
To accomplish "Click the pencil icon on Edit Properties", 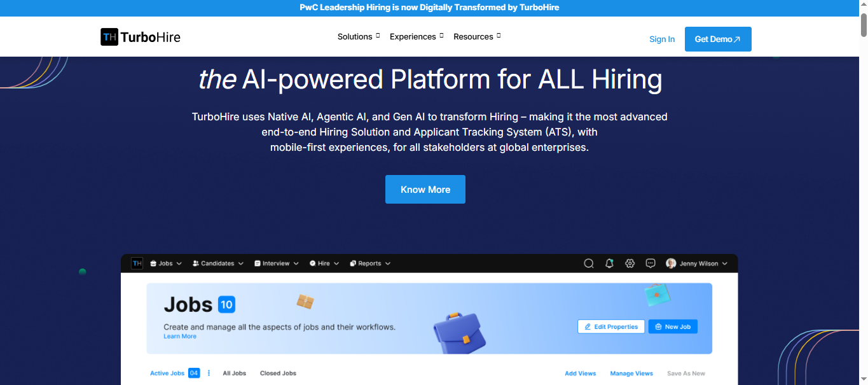I will click(x=588, y=326).
